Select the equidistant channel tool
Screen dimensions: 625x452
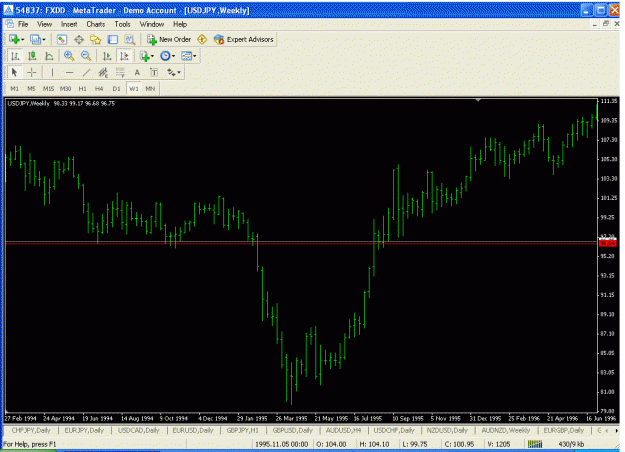tap(103, 73)
